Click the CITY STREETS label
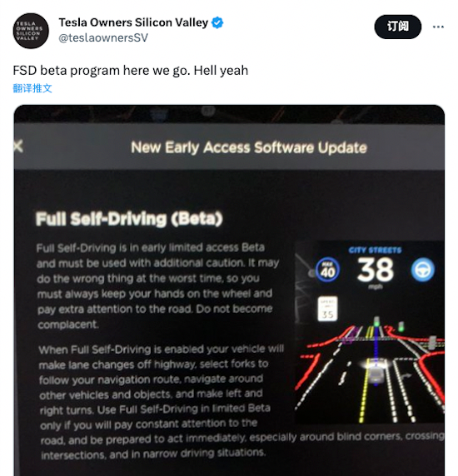This screenshot has width=458, height=476. pyautogui.click(x=375, y=250)
